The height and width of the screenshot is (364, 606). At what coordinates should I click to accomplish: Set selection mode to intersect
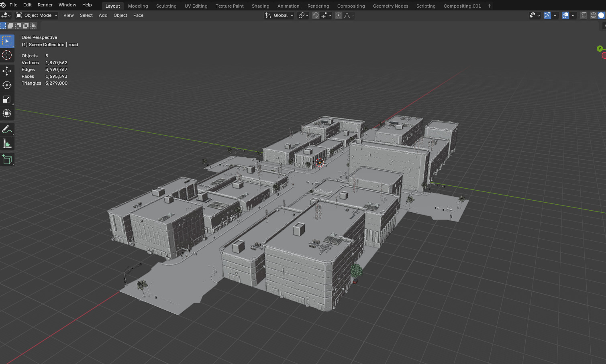coord(33,26)
